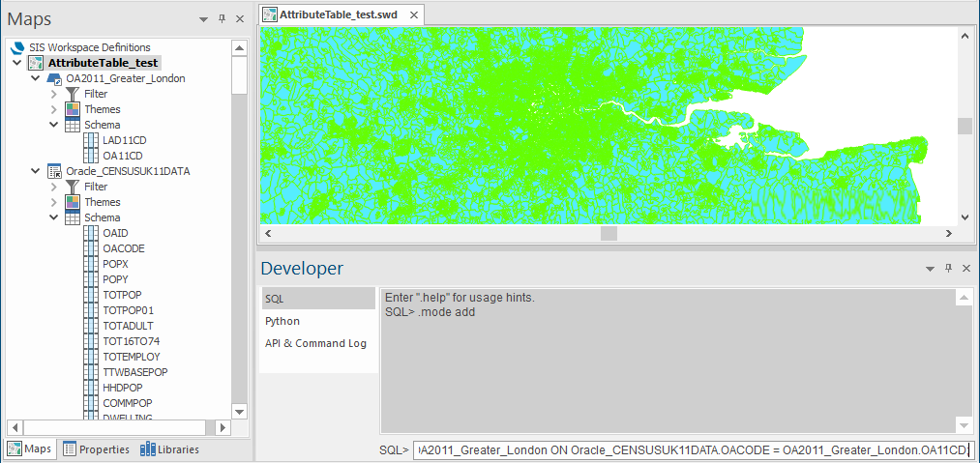Select SQL in the Developer list
This screenshot has width=980, height=463.
[318, 299]
